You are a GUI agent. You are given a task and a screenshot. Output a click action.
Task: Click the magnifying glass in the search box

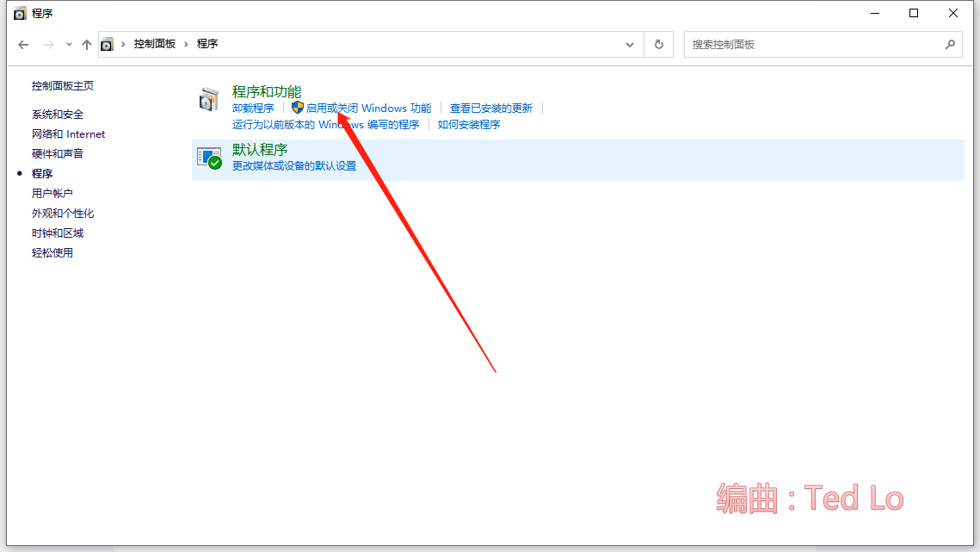point(950,44)
